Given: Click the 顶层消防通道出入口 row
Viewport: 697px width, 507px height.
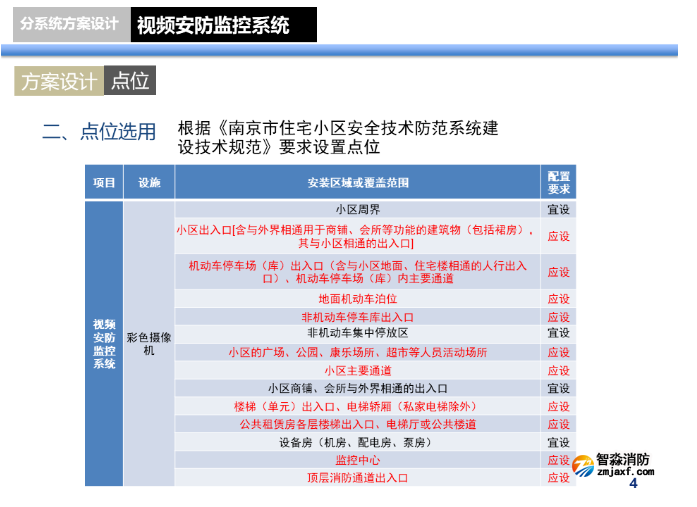Looking at the screenshot, I should [357, 478].
